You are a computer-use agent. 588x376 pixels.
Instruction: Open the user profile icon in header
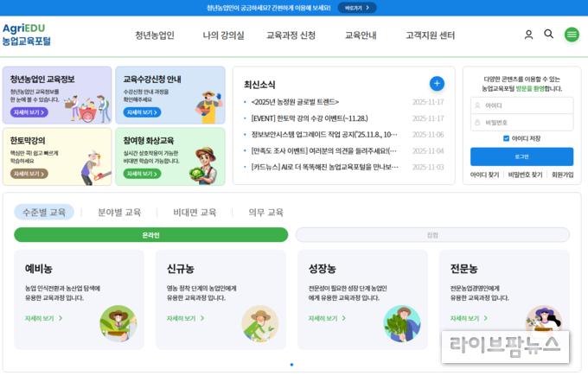point(528,35)
